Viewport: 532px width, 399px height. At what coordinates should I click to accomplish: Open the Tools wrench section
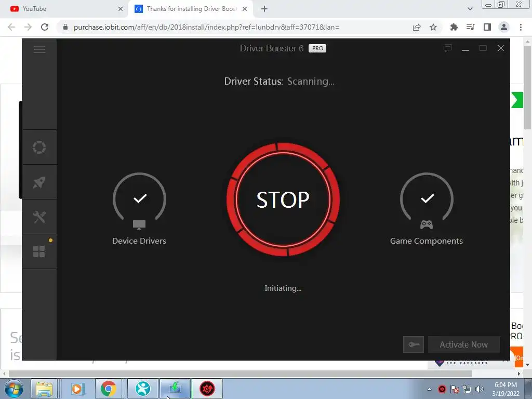pos(39,217)
